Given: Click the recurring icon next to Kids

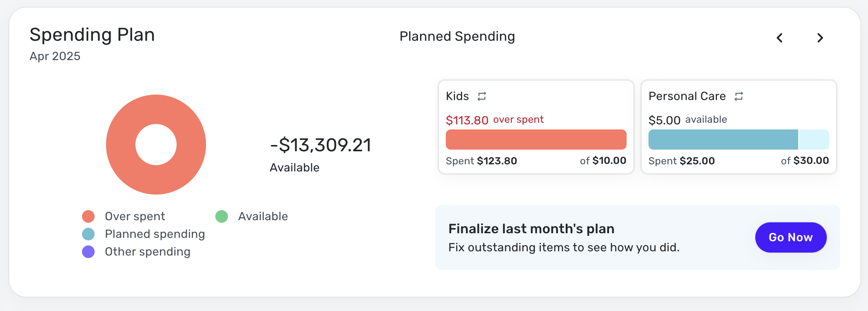Looking at the screenshot, I should 482,96.
